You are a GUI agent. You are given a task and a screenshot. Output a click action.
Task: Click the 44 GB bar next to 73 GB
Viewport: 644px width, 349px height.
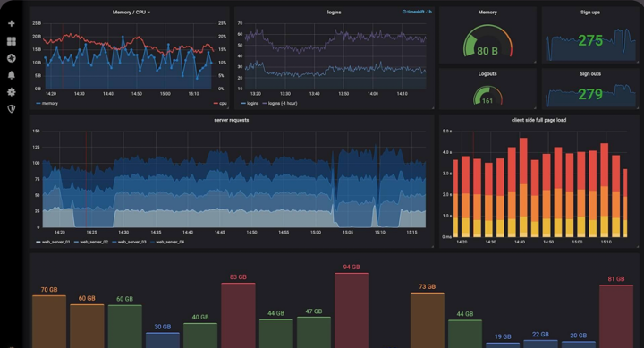click(x=465, y=334)
